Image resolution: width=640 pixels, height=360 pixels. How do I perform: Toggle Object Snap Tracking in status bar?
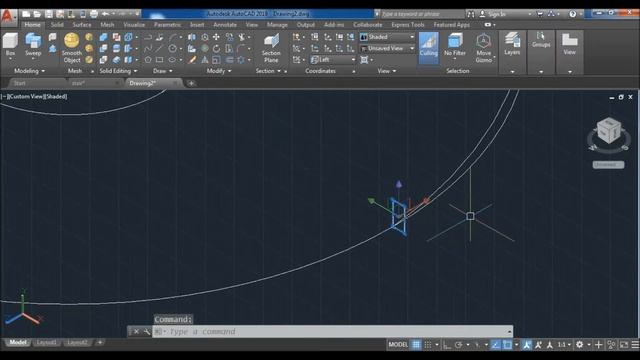(496, 345)
